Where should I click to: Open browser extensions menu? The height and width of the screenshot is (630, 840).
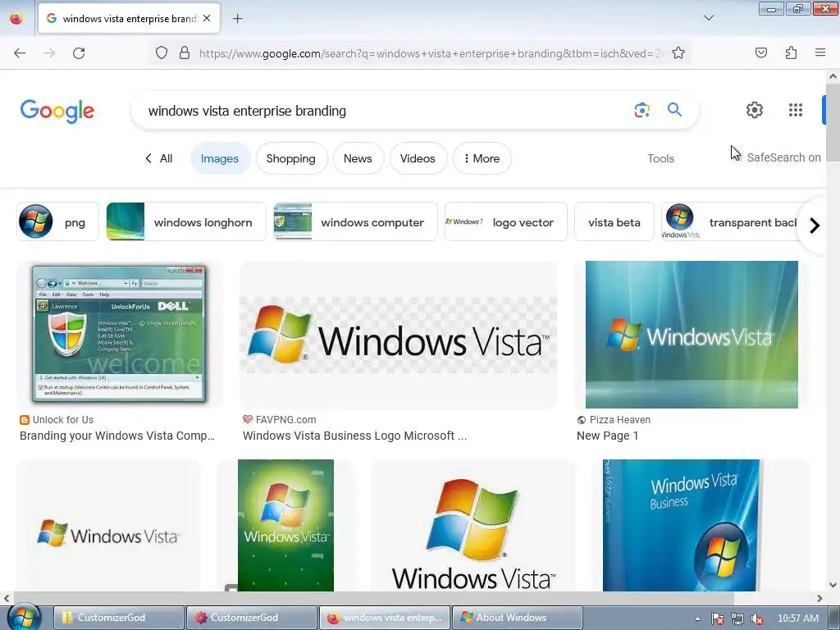pyautogui.click(x=791, y=52)
